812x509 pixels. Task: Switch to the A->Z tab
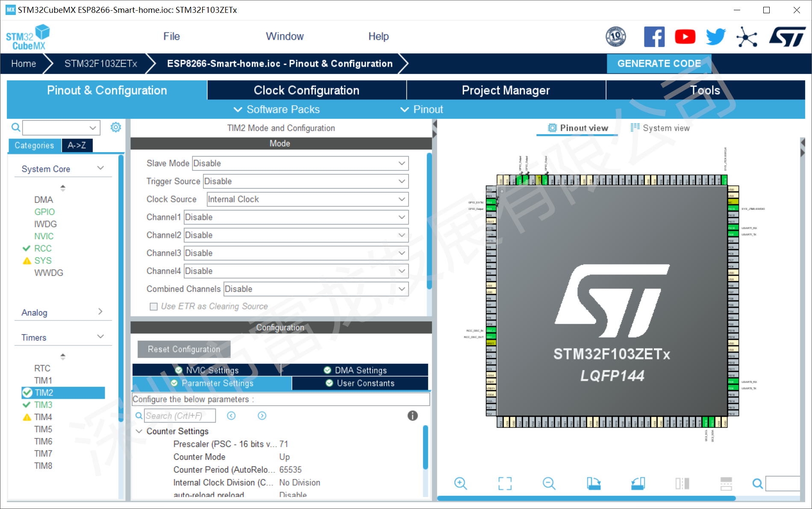pos(77,145)
